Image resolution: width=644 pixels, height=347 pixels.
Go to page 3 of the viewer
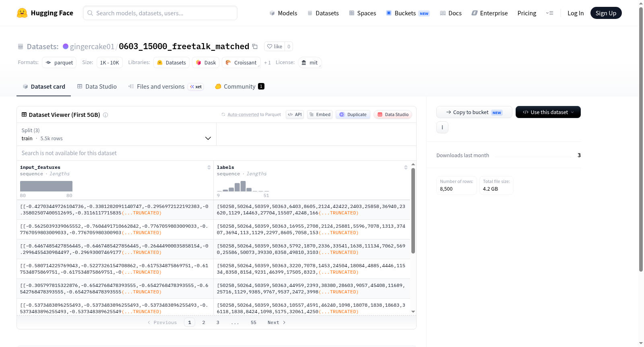coord(218,322)
